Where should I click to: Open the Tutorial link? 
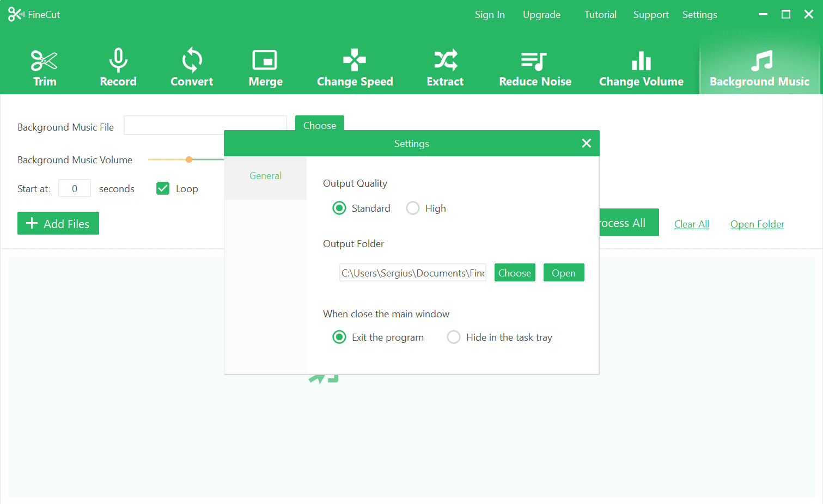[600, 15]
